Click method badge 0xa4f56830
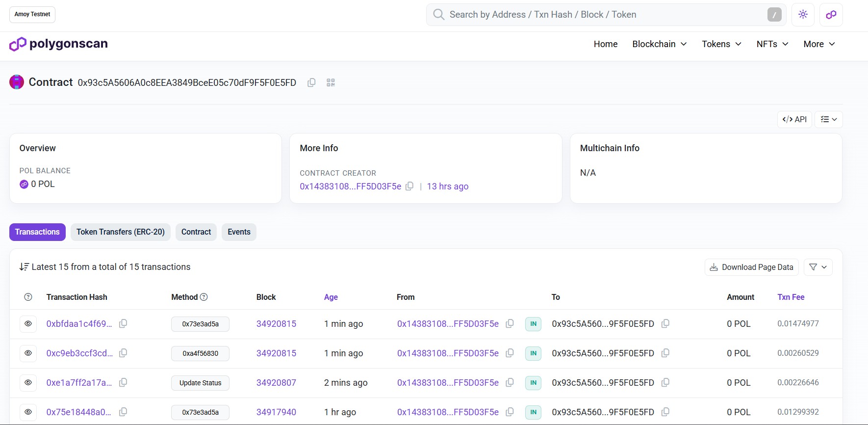868x425 pixels. pos(200,353)
